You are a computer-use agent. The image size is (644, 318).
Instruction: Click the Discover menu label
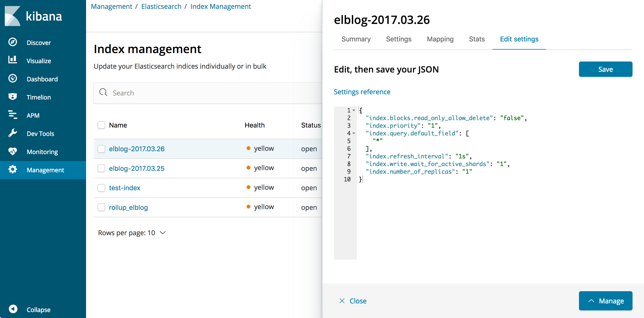[39, 43]
